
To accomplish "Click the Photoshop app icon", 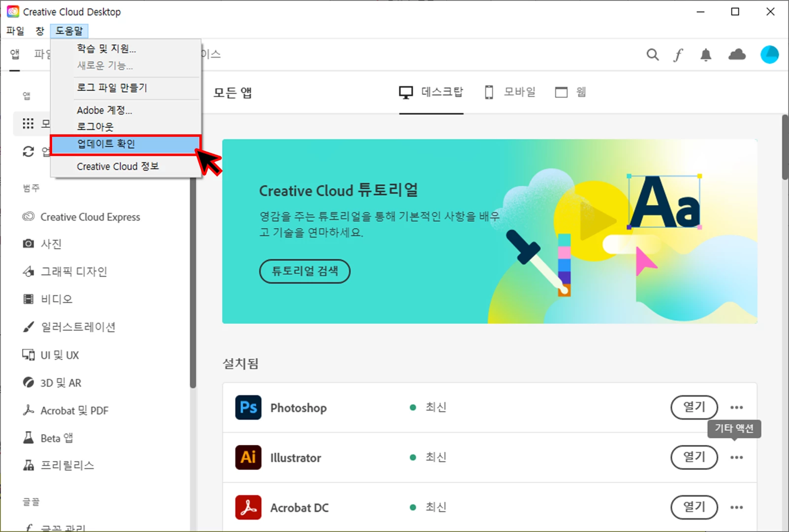I will point(248,407).
